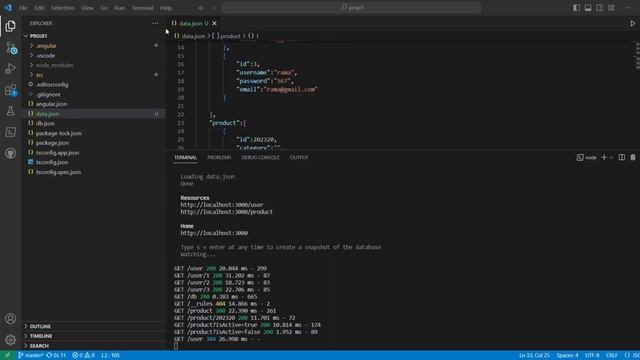Viewport: 640px width, 360px height.
Task: Change encoding via UTF-8
Action: point(592,355)
